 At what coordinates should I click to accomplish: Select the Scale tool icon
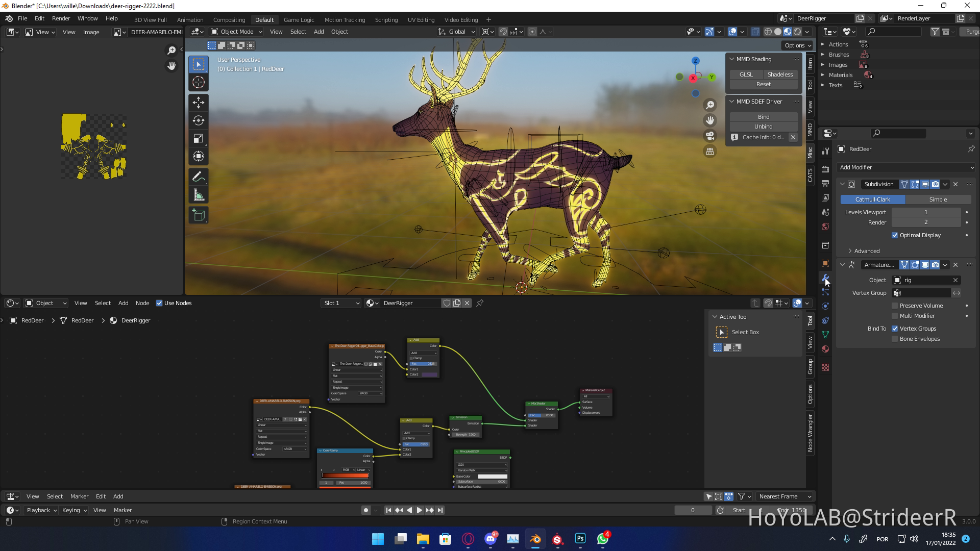click(x=199, y=138)
